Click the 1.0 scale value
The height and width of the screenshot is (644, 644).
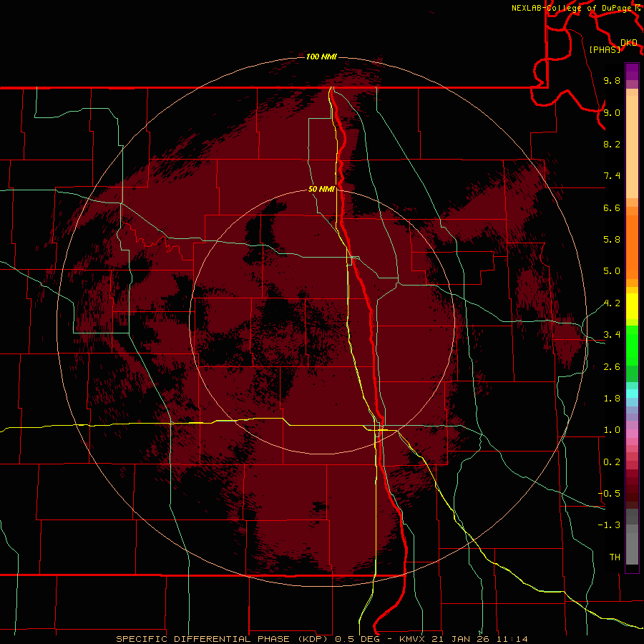[x=612, y=430]
